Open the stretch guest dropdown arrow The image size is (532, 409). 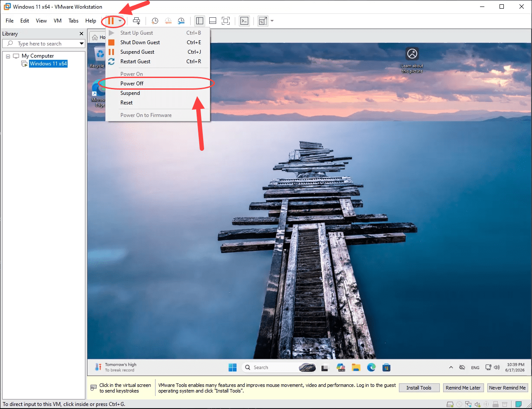(272, 21)
